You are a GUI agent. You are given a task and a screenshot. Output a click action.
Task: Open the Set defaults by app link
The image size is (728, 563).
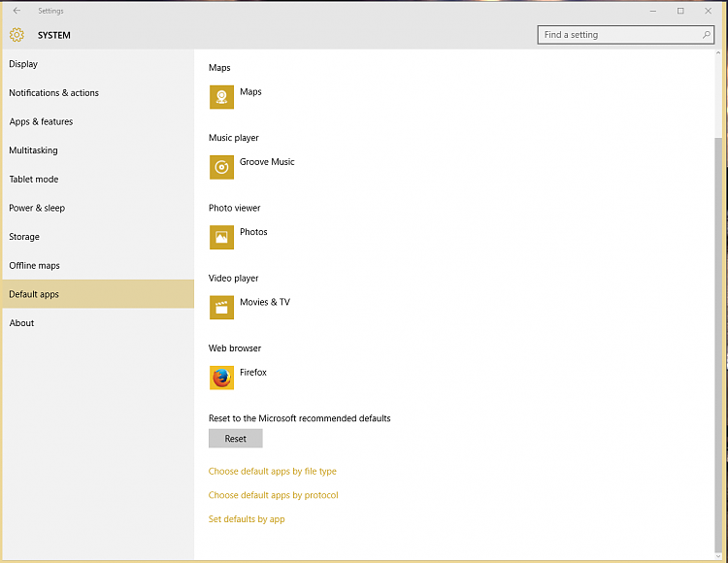pyautogui.click(x=247, y=519)
